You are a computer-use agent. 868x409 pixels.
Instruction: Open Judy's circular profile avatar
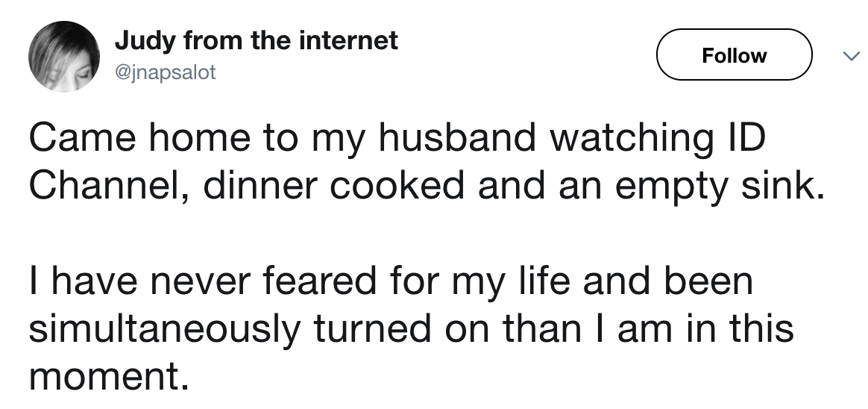pos(64,57)
